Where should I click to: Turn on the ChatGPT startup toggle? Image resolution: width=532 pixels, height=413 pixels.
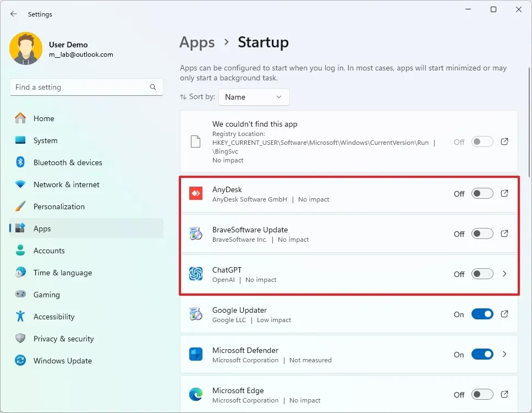tap(482, 274)
